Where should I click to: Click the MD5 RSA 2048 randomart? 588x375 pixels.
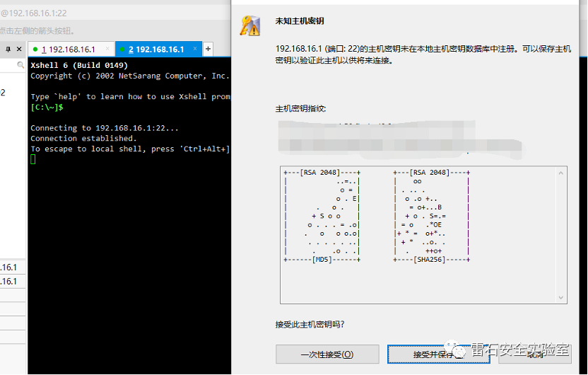[322, 216]
